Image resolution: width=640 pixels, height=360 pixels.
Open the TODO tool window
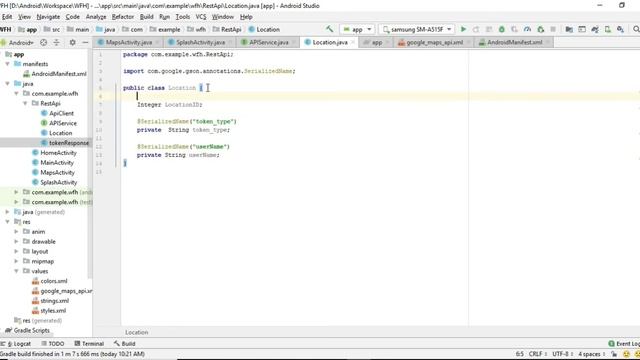(52, 344)
